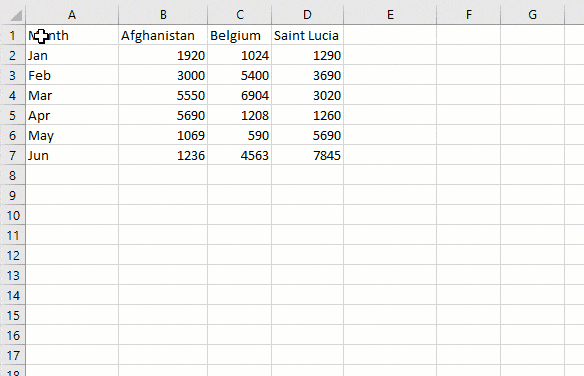Select column A header
Image resolution: width=584 pixels, height=376 pixels.
tap(72, 15)
